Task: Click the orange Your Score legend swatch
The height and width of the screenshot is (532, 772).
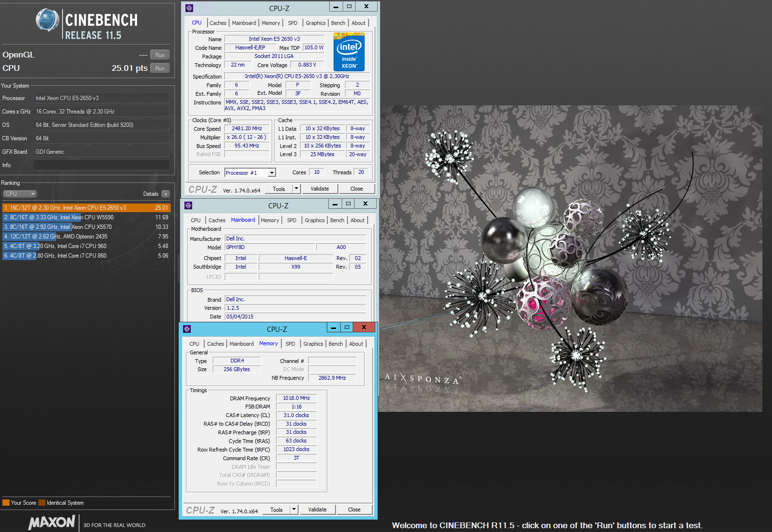Action: click(6, 503)
